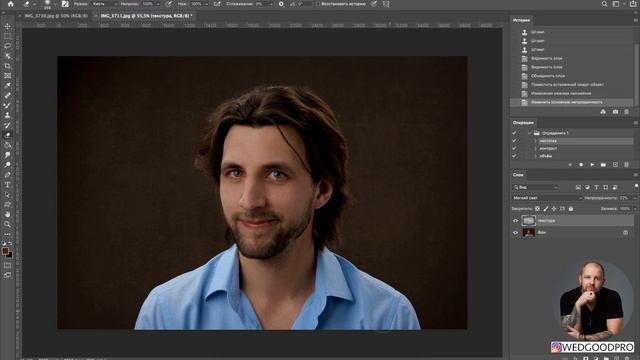640x360 pixels.
Task: Select the Crop tool
Action: [7, 66]
